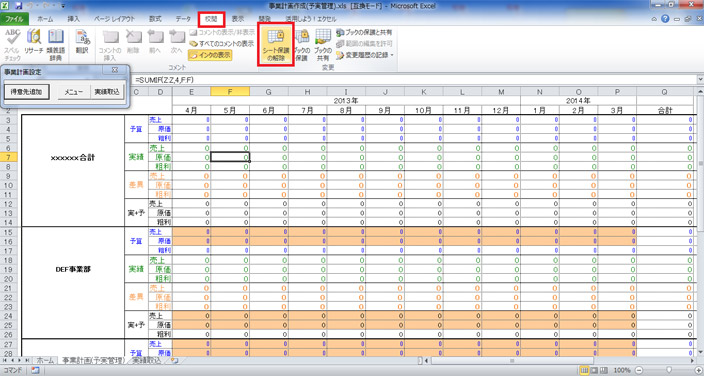Switch to the ホーム worksheet tab
The height and width of the screenshot is (376, 704).
[45, 361]
